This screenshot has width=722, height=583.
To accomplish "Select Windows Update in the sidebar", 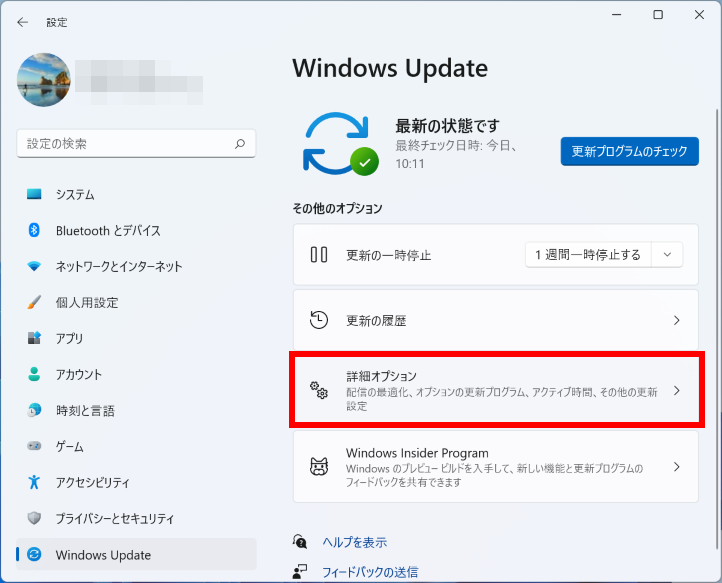I will (136, 554).
